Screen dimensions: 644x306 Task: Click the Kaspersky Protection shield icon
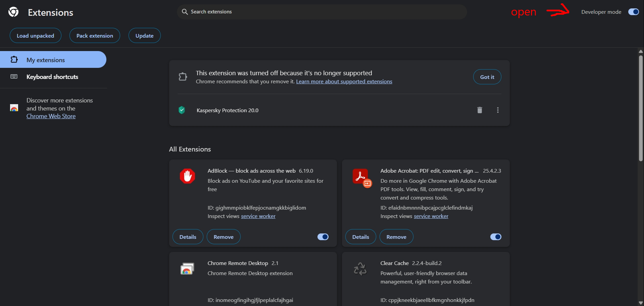[182, 110]
